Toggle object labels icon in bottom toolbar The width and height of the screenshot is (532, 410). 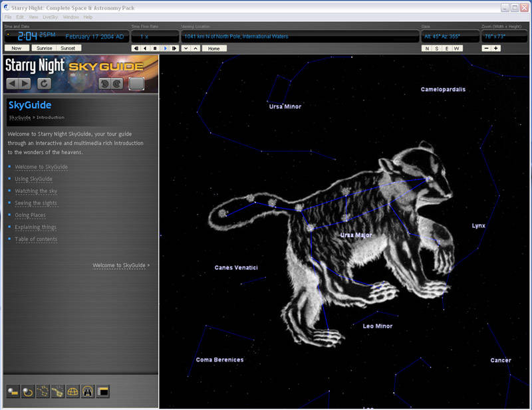[13, 391]
